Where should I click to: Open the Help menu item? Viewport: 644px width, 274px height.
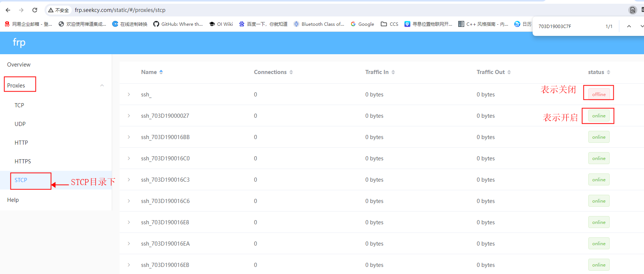coord(56,200)
